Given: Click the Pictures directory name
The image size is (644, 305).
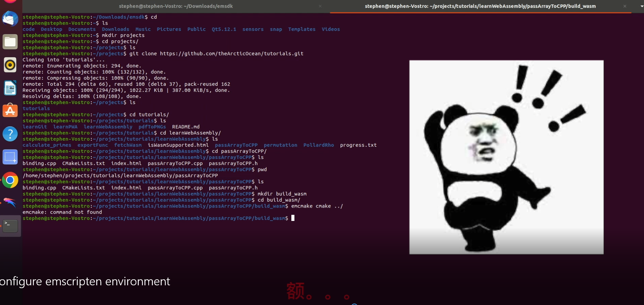Looking at the screenshot, I should [169, 29].
